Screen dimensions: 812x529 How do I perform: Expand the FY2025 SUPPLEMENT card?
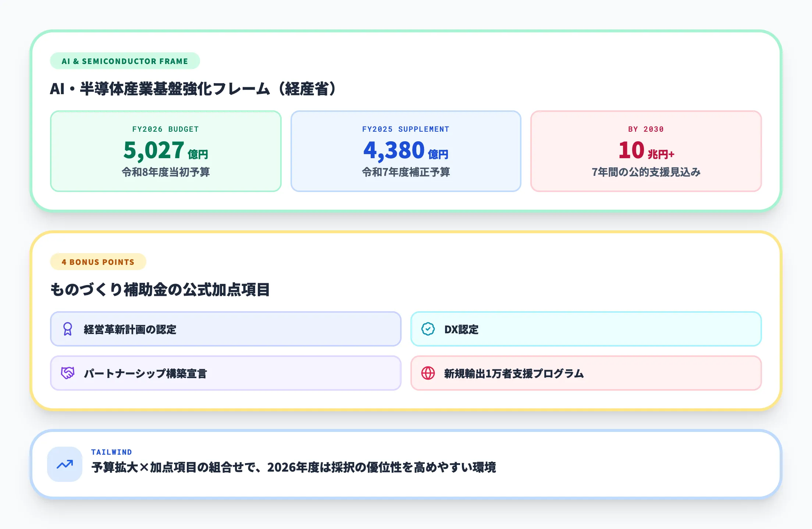tap(406, 150)
